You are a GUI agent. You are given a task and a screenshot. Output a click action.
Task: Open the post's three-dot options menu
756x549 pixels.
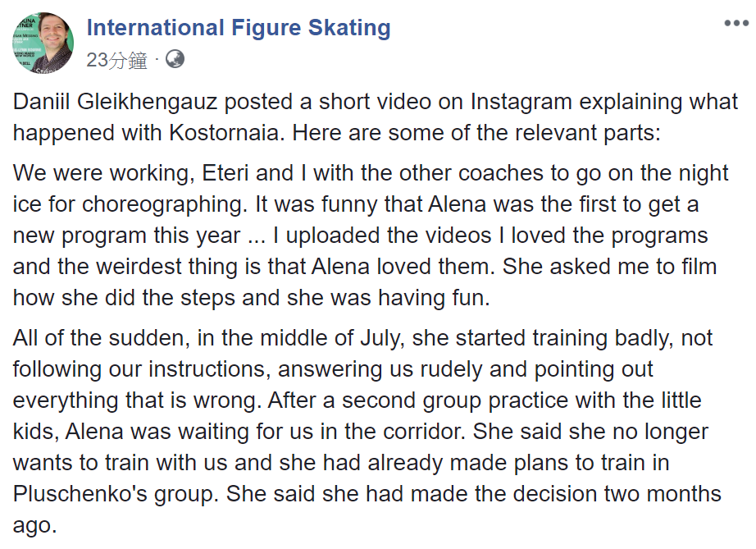(736, 23)
